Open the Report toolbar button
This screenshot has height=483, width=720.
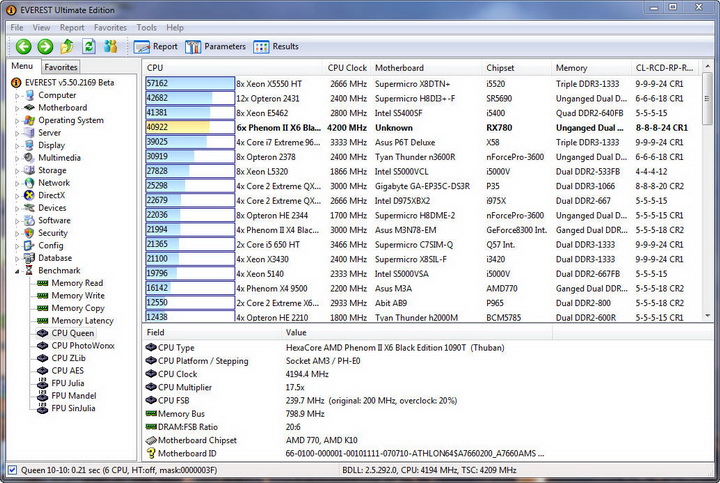pos(156,46)
